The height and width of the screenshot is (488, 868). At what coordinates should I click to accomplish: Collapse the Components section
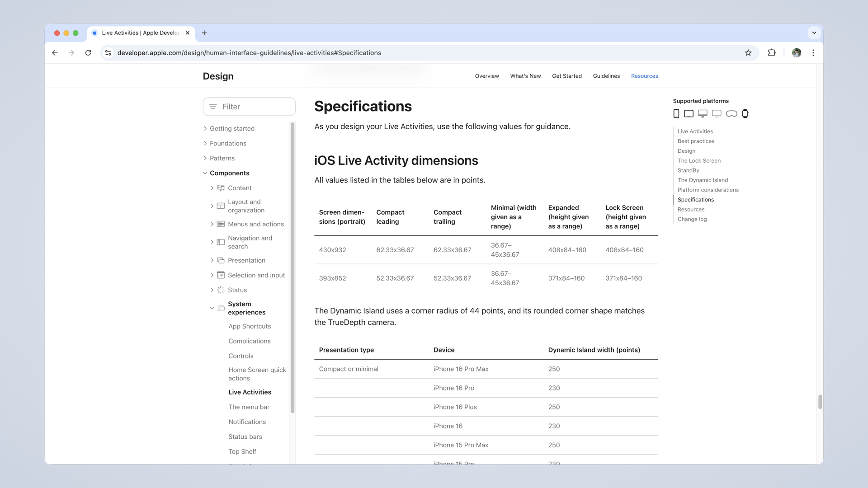pos(205,173)
